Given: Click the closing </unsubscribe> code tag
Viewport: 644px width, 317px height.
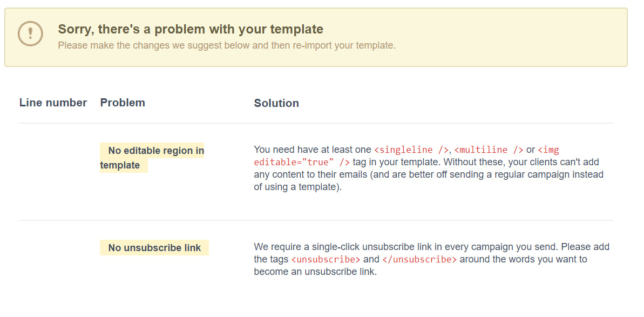Looking at the screenshot, I should tap(419, 260).
